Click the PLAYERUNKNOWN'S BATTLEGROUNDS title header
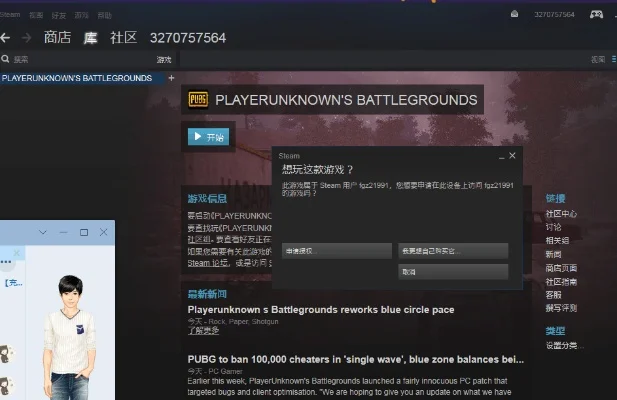The width and height of the screenshot is (617, 400). tap(346, 100)
